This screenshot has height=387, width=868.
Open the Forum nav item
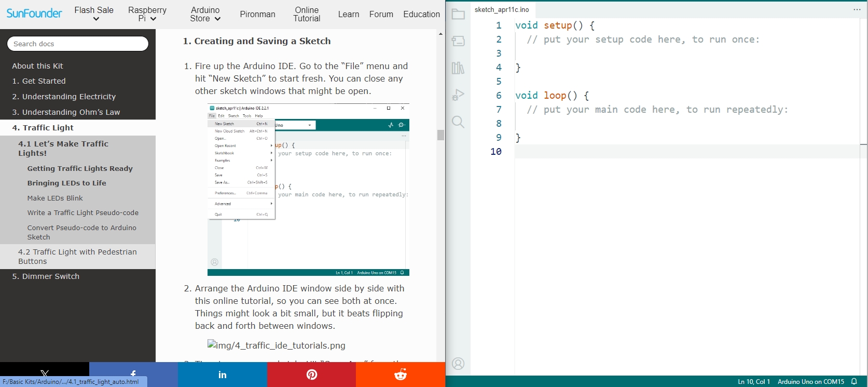pos(381,14)
